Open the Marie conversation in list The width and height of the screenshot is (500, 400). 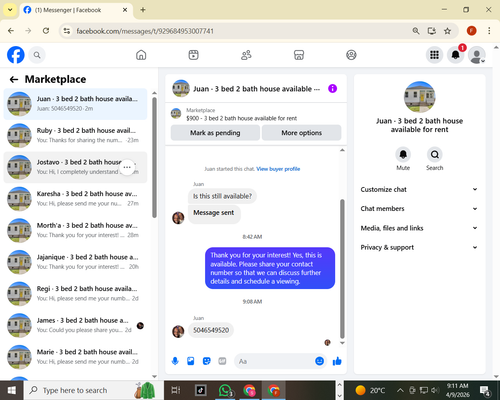point(75,357)
